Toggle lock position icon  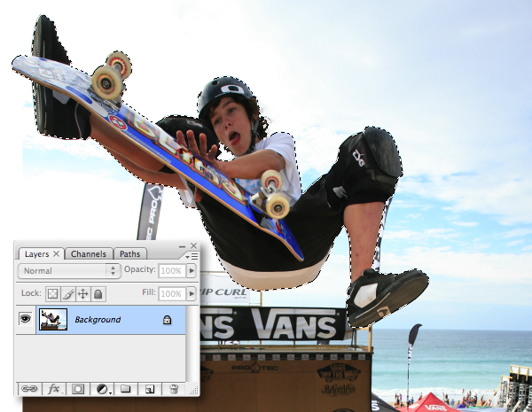[x=82, y=293]
